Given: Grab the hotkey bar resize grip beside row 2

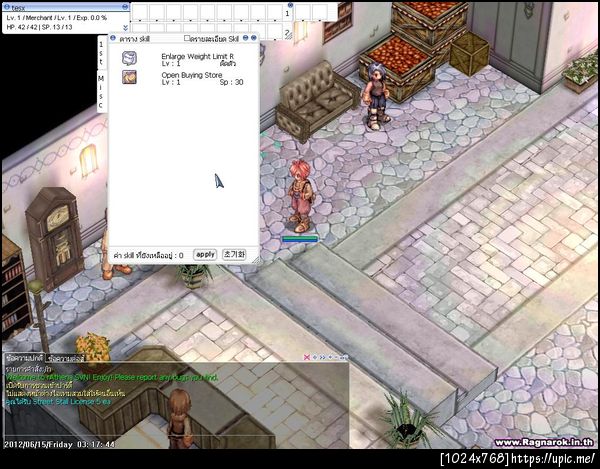Looking at the screenshot, I should 290,36.
